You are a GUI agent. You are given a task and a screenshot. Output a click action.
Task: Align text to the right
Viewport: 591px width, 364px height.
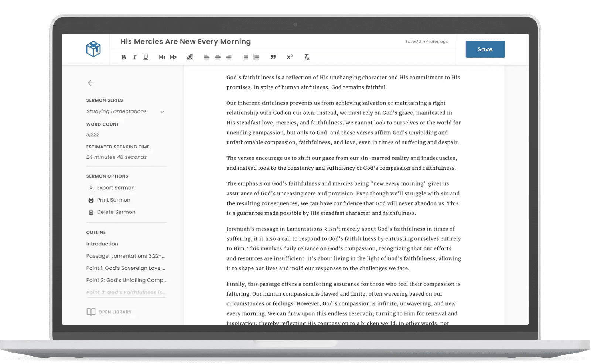pos(229,57)
